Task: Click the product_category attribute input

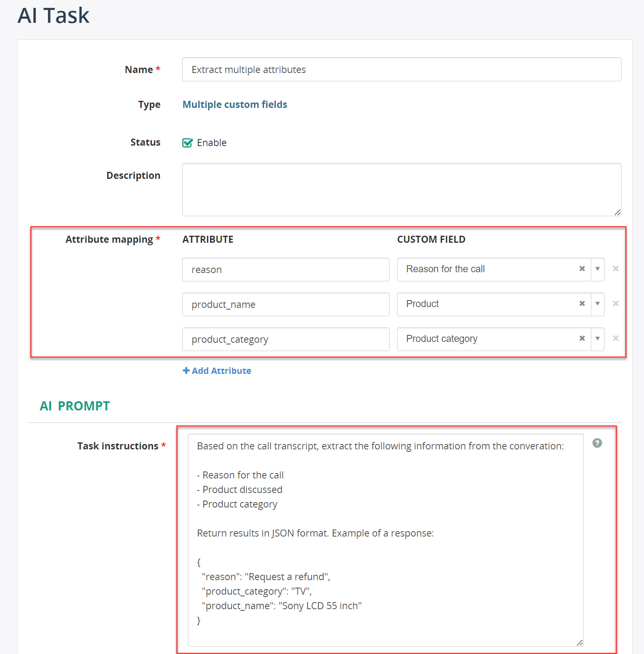Action: [286, 339]
